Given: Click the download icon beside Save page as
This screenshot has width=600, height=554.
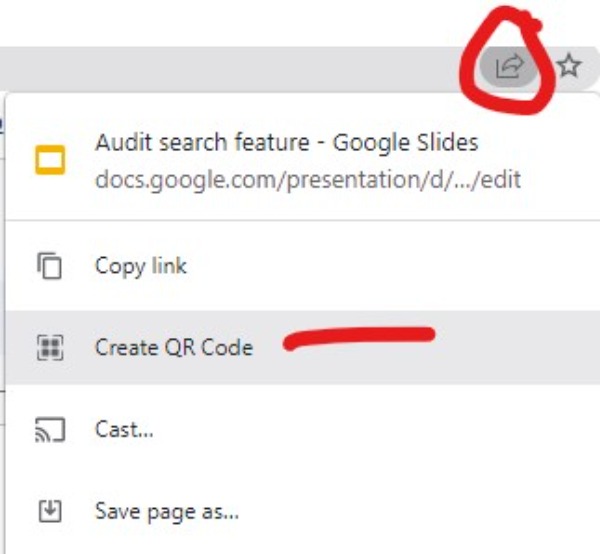Looking at the screenshot, I should coord(50,511).
